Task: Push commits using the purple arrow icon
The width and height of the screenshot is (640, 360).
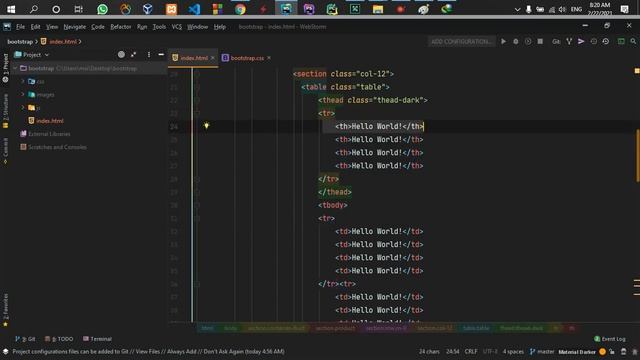Action: coord(581,41)
